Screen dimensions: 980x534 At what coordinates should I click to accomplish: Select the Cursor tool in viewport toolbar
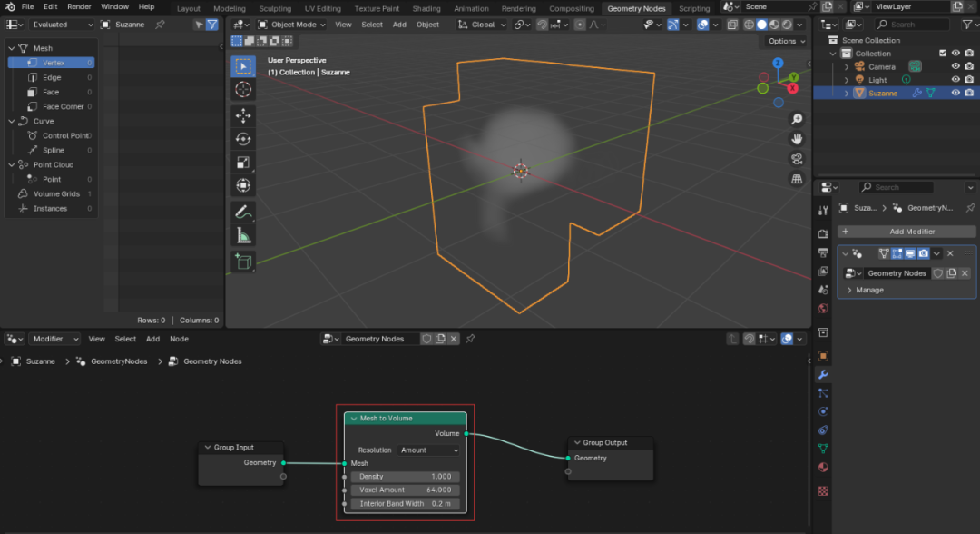click(x=243, y=89)
